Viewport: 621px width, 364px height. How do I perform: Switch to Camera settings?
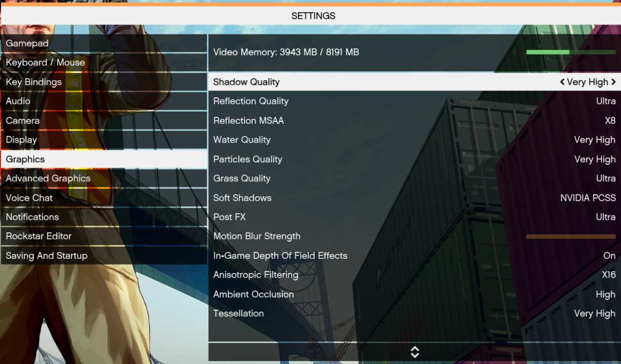tap(104, 120)
